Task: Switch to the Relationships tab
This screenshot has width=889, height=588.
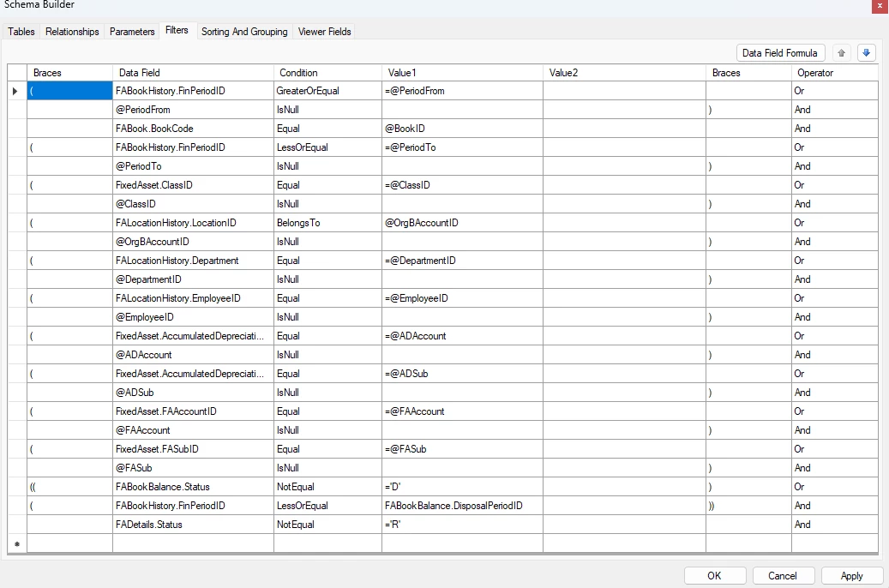Action: pyautogui.click(x=72, y=32)
